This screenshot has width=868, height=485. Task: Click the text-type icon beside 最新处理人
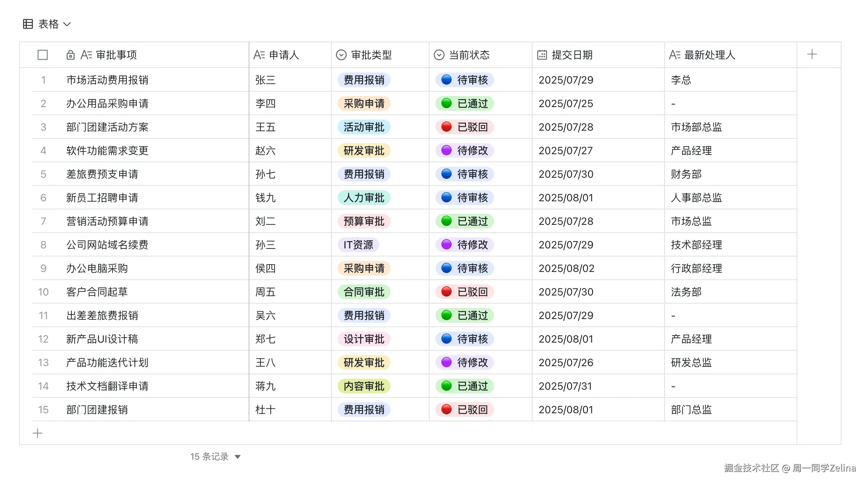tap(675, 55)
